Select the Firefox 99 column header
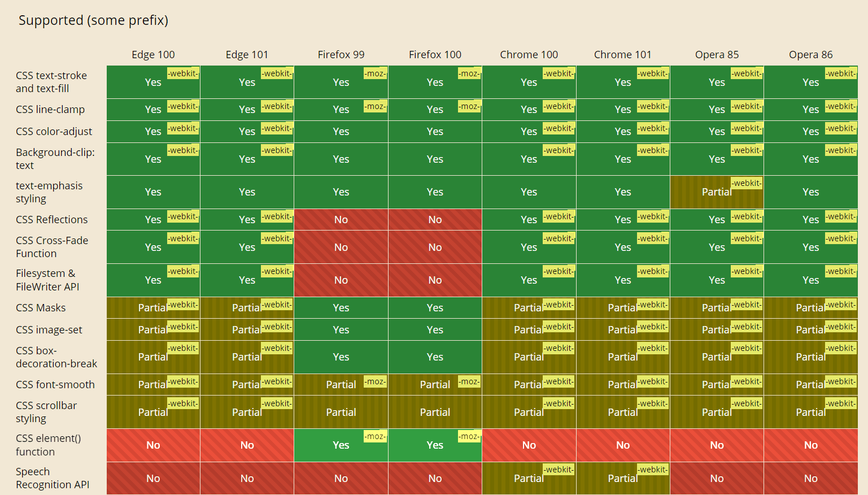The height and width of the screenshot is (495, 868). pos(341,54)
